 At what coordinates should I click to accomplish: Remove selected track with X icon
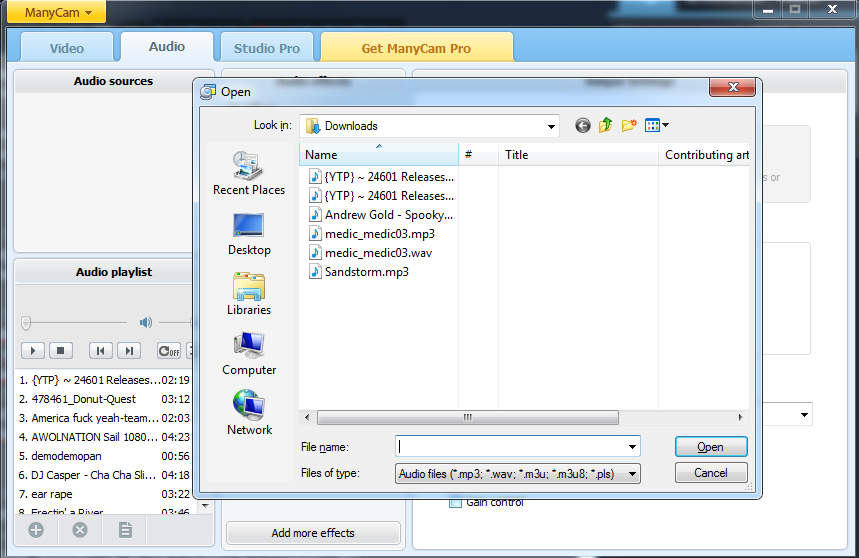click(x=80, y=530)
